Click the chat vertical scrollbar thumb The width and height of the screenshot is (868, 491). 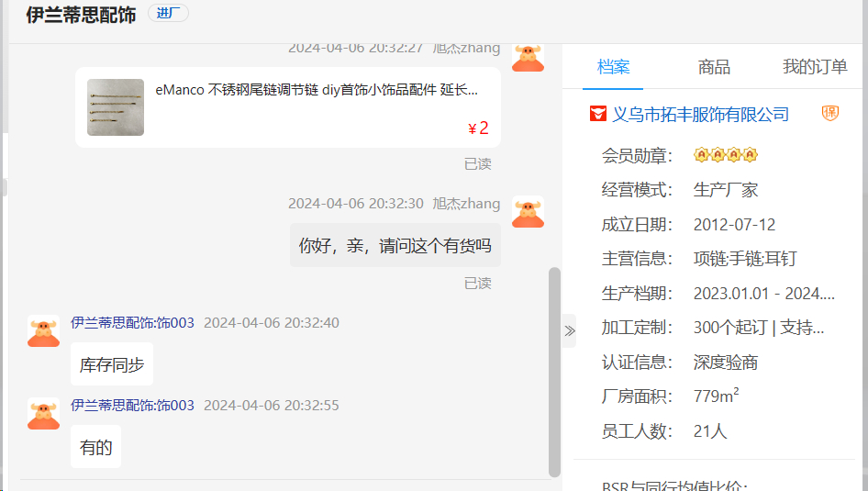pos(554,372)
